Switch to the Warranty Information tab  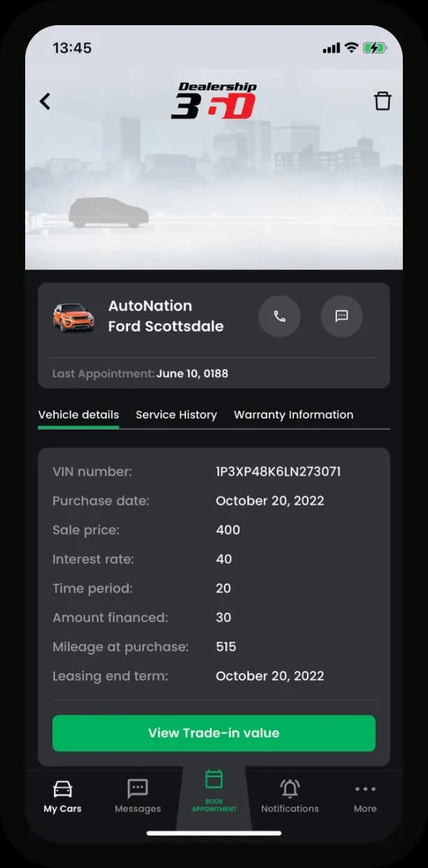293,414
